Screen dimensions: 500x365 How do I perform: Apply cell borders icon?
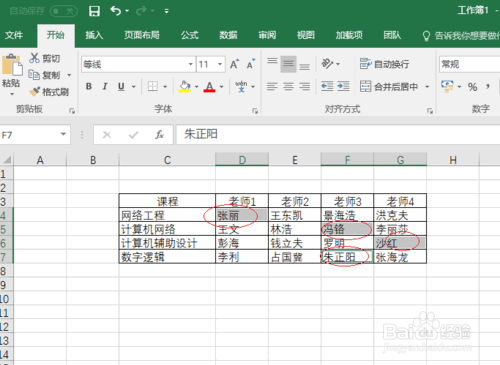pyautogui.click(x=153, y=86)
